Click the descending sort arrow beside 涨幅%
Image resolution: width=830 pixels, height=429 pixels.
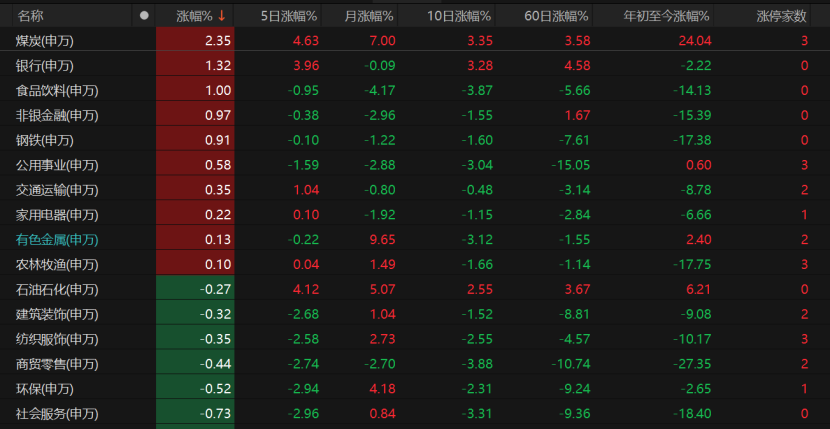click(x=221, y=16)
